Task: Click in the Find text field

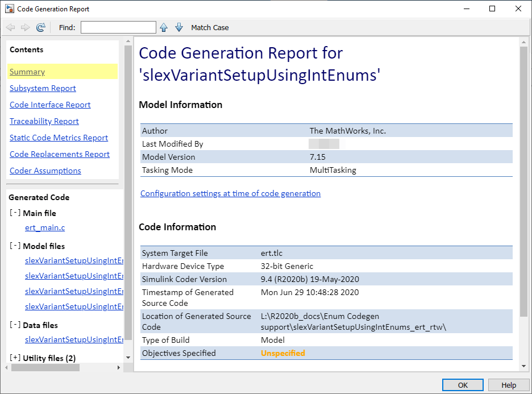Action: (x=118, y=27)
